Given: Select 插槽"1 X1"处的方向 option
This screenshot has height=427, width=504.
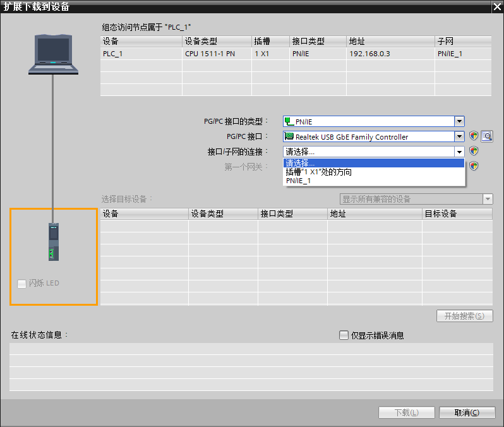Looking at the screenshot, I should click(x=374, y=172).
